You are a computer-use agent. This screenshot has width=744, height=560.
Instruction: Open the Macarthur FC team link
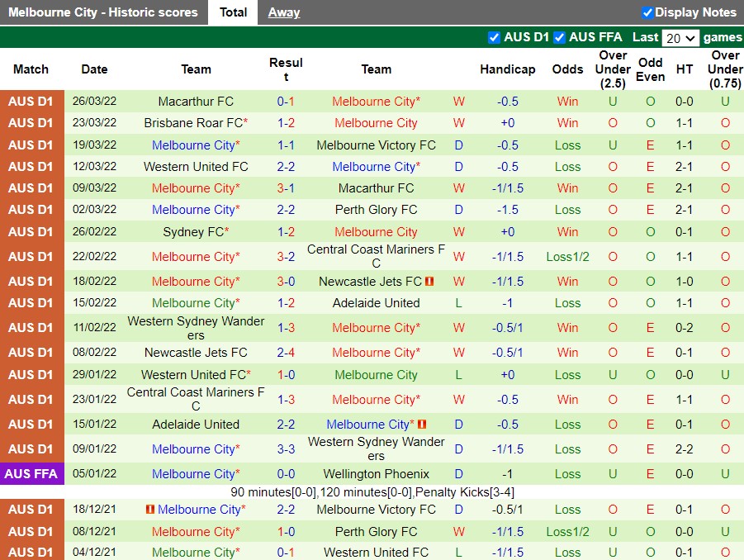[196, 101]
